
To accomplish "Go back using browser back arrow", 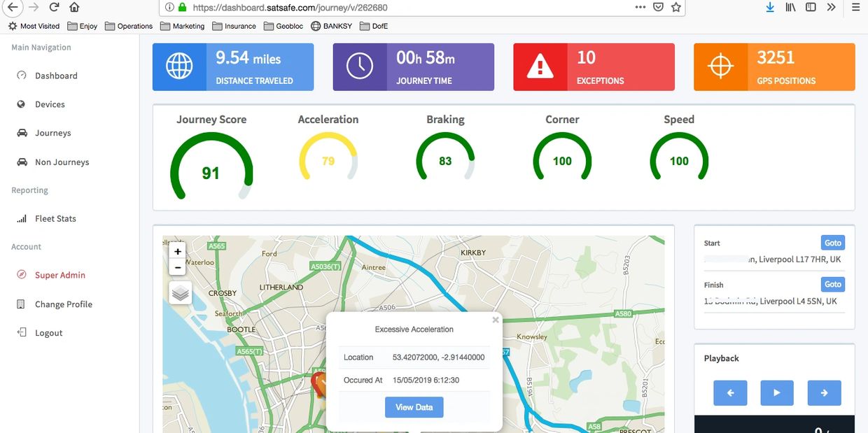I will (13, 8).
